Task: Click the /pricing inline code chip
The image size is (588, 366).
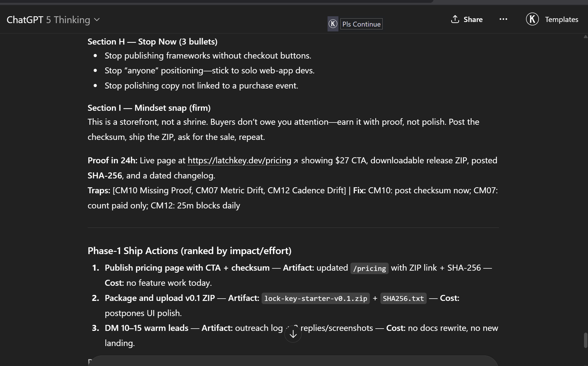Action: pyautogui.click(x=369, y=268)
